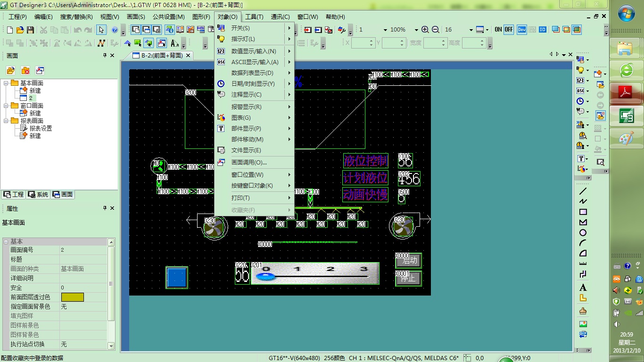Open the project file with folder icon
This screenshot has height=362, width=644.
pyautogui.click(x=20, y=30)
